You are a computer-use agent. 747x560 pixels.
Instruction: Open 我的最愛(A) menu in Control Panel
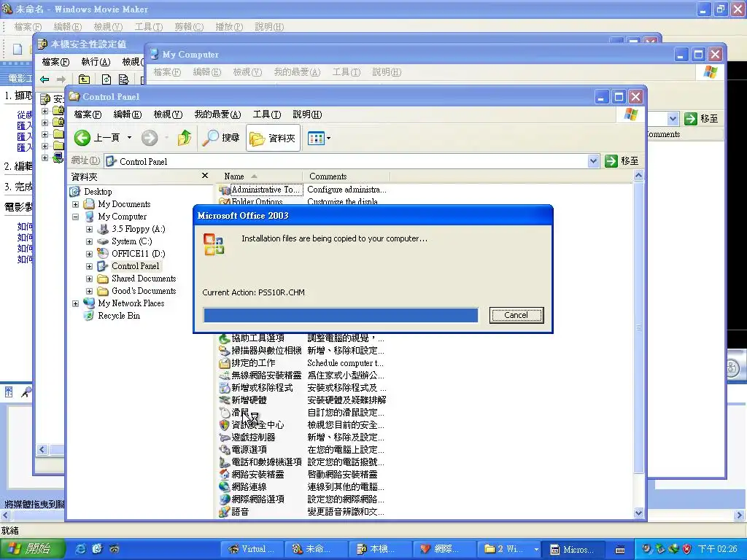(x=217, y=114)
